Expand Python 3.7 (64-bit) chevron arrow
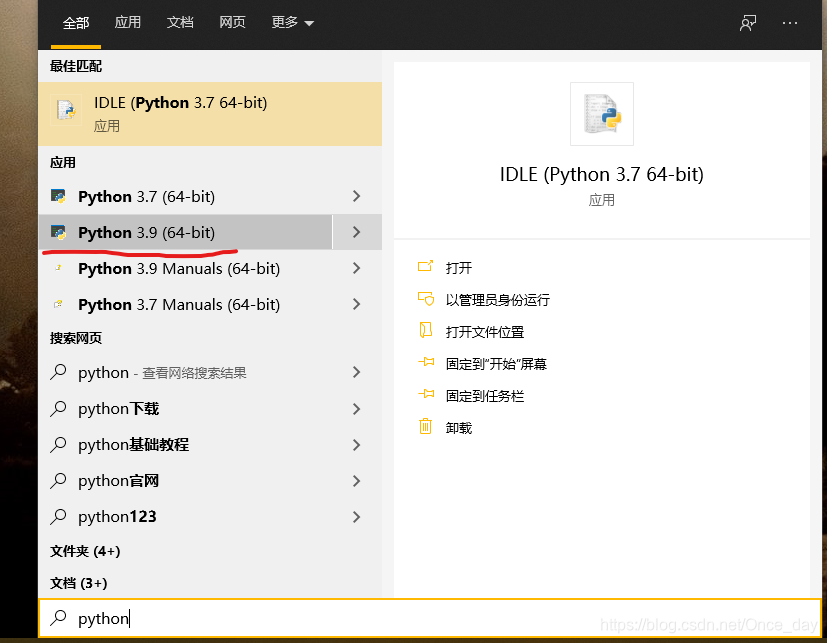Viewport: 827px width, 643px height. click(357, 196)
